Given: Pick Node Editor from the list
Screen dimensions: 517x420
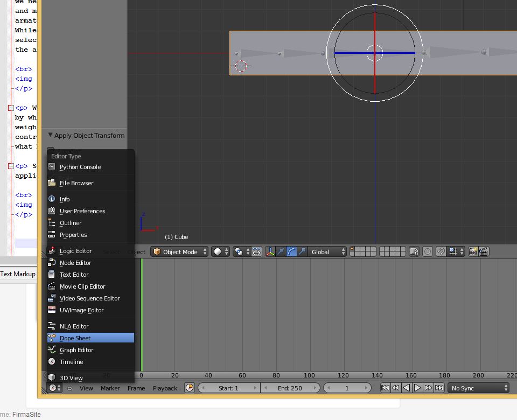Looking at the screenshot, I should (90, 263).
